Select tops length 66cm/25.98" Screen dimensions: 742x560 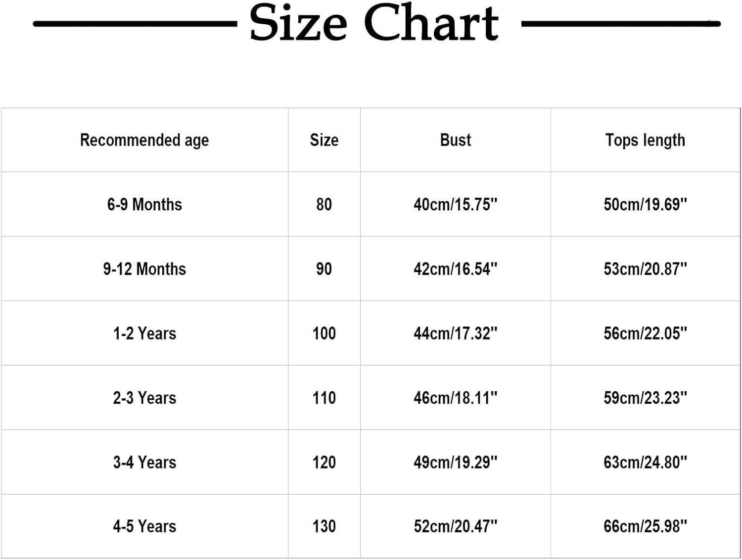pos(646,526)
